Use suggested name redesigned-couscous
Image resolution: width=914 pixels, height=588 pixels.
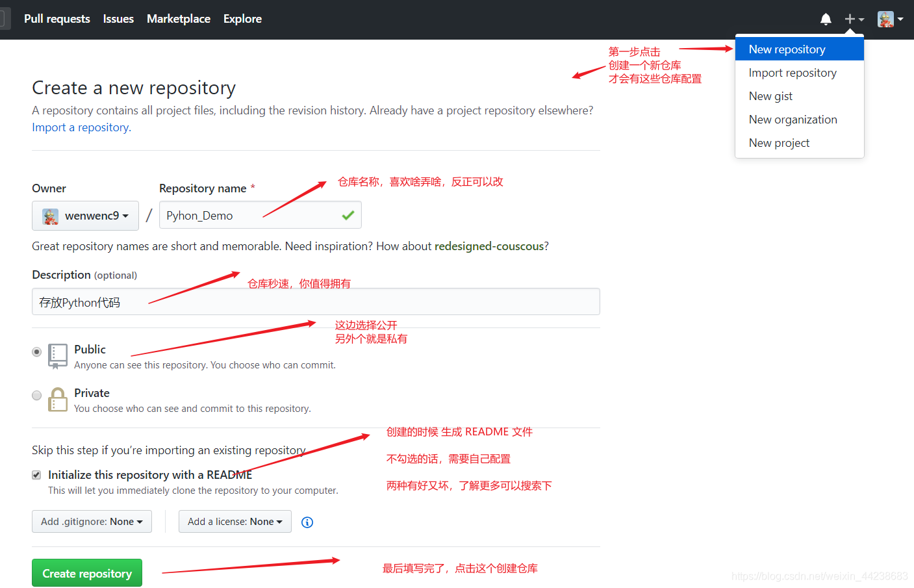[489, 246]
